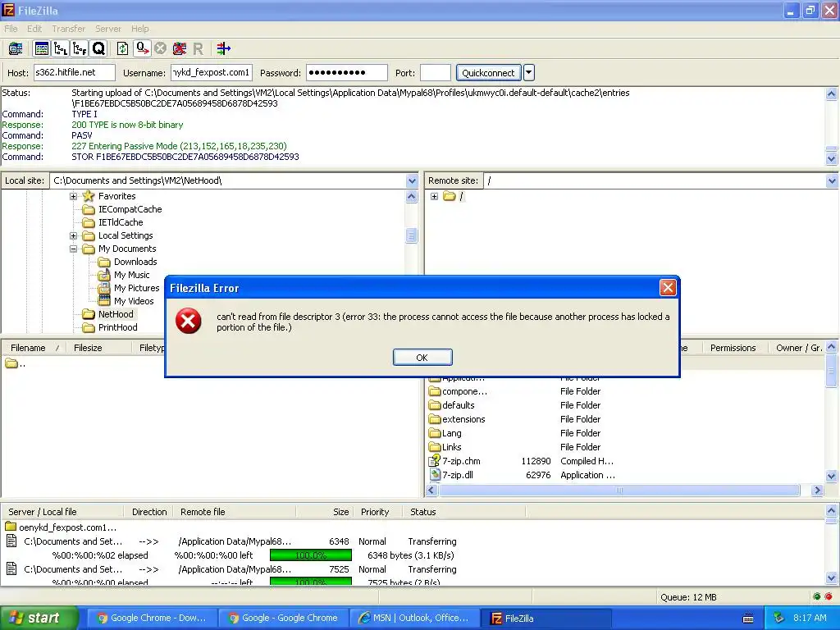Refresh the file and folder lists

tap(123, 48)
